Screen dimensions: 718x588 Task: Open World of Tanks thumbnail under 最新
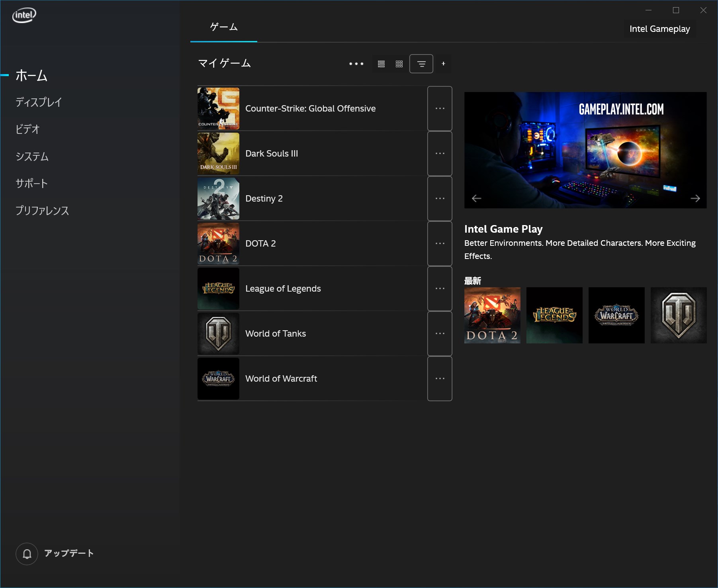click(679, 315)
